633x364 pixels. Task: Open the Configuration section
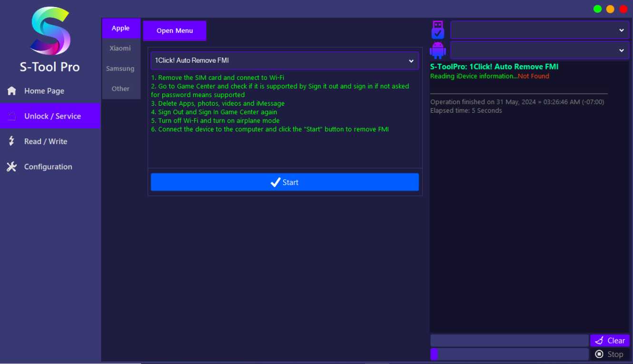pyautogui.click(x=50, y=167)
